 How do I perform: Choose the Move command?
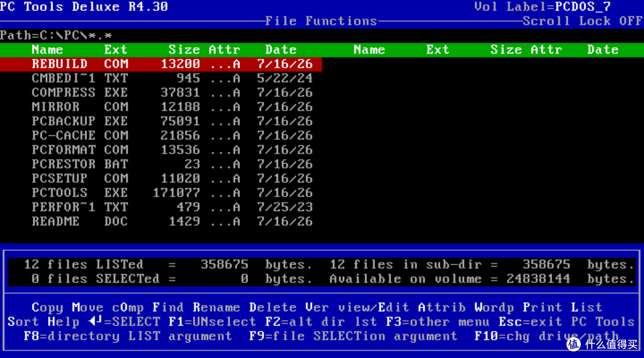[x=88, y=307]
